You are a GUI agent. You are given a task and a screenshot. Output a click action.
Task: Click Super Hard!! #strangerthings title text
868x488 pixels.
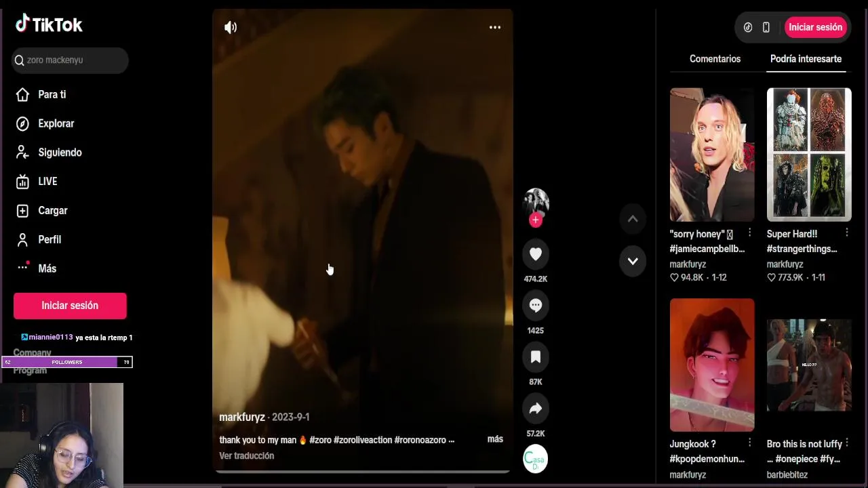[802, 241]
